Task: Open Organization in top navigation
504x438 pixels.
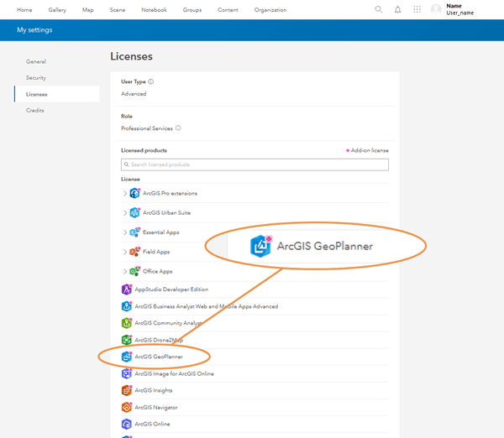Action: (x=270, y=10)
